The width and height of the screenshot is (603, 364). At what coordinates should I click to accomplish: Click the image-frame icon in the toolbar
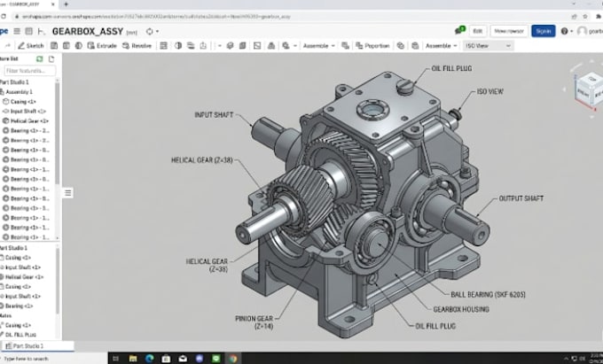pos(257,46)
